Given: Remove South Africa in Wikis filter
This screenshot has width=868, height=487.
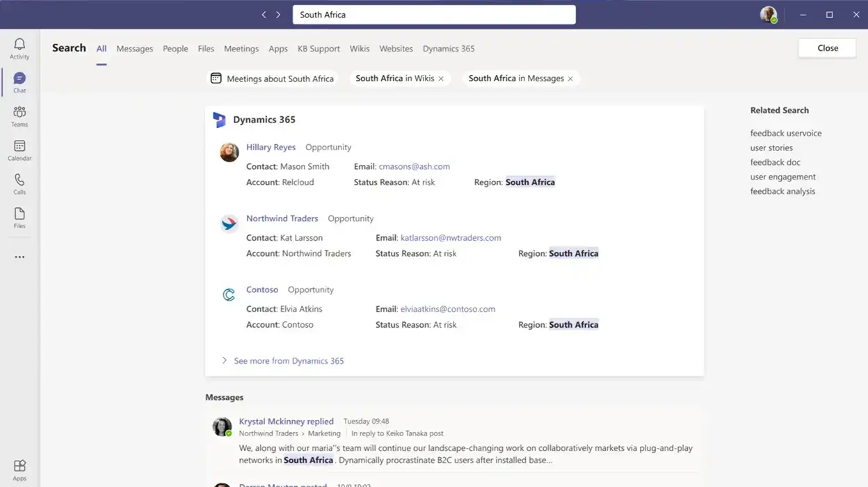Looking at the screenshot, I should (441, 79).
